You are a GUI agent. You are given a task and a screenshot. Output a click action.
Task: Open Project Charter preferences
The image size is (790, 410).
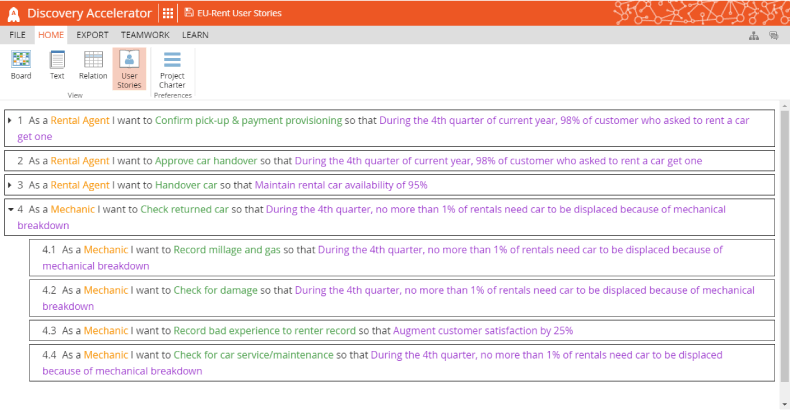tap(172, 69)
